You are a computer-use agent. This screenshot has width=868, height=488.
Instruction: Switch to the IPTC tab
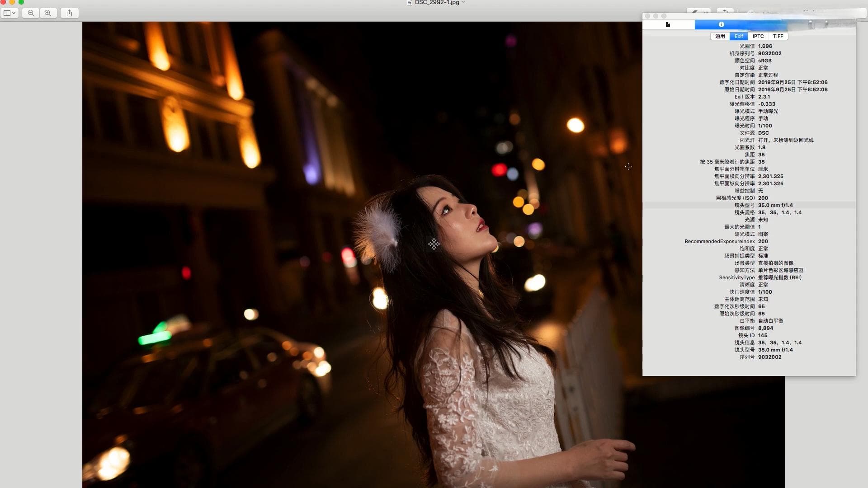coord(758,36)
